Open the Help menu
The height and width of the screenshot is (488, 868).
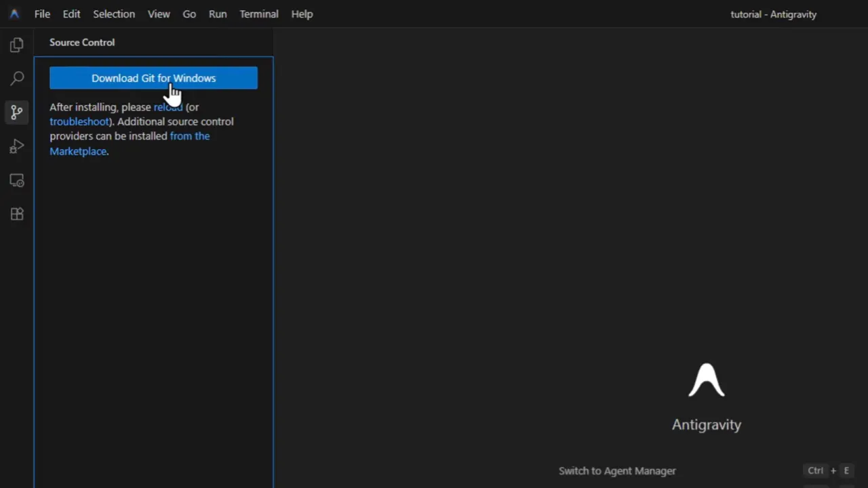pos(302,14)
